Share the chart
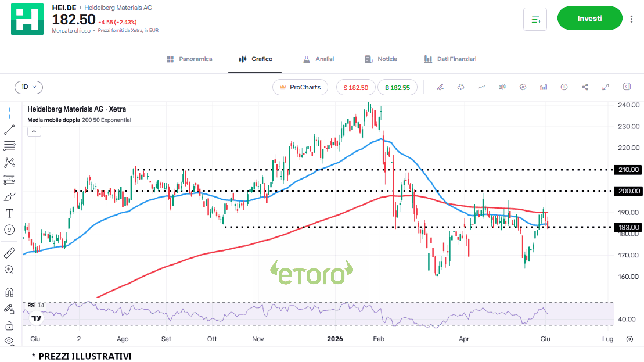Viewport: 644px width, 362px height. point(585,87)
